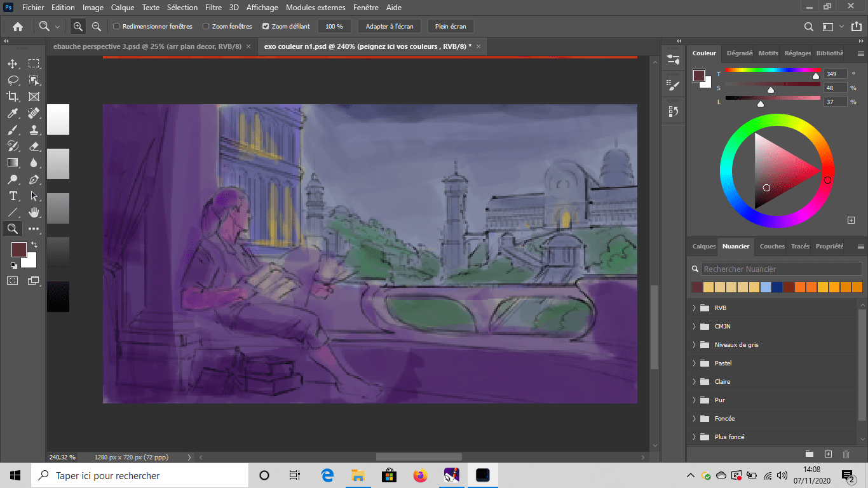The image size is (868, 488).
Task: Select the Move tool
Action: coord(12,64)
